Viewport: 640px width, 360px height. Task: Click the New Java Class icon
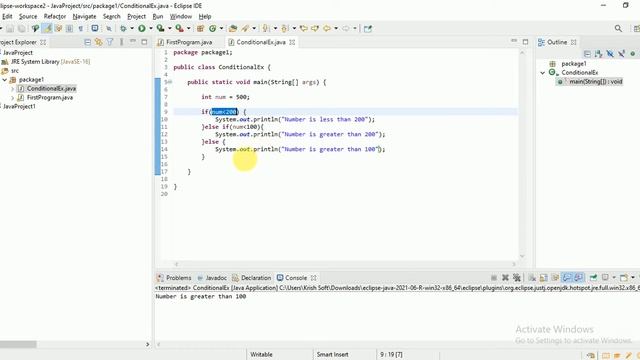tap(213, 28)
